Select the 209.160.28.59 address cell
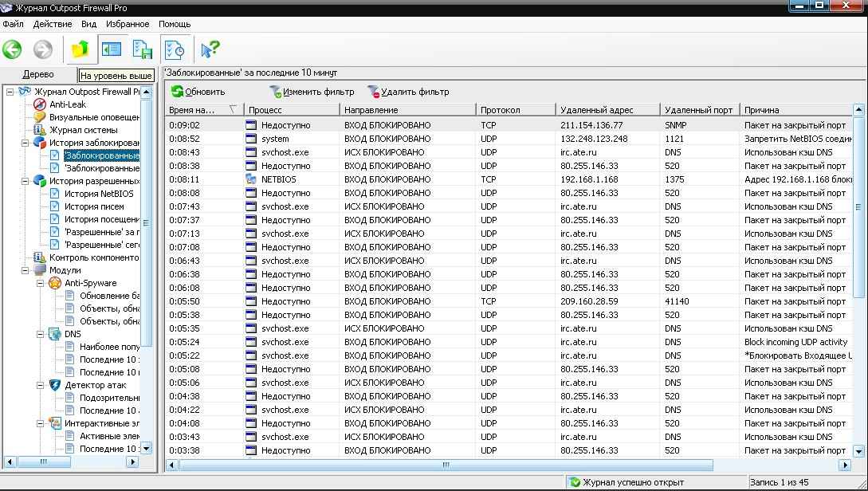Screen dimensions: 868x491 (590, 301)
